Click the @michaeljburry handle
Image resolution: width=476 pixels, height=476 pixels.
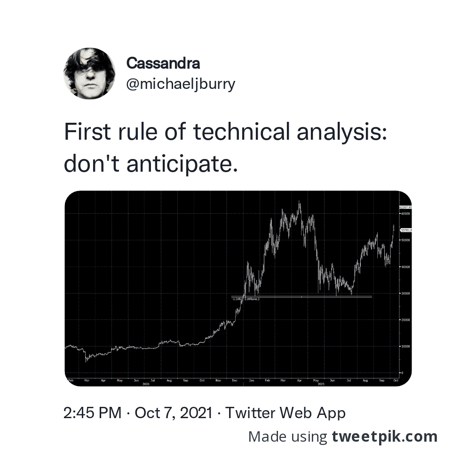pos(181,85)
